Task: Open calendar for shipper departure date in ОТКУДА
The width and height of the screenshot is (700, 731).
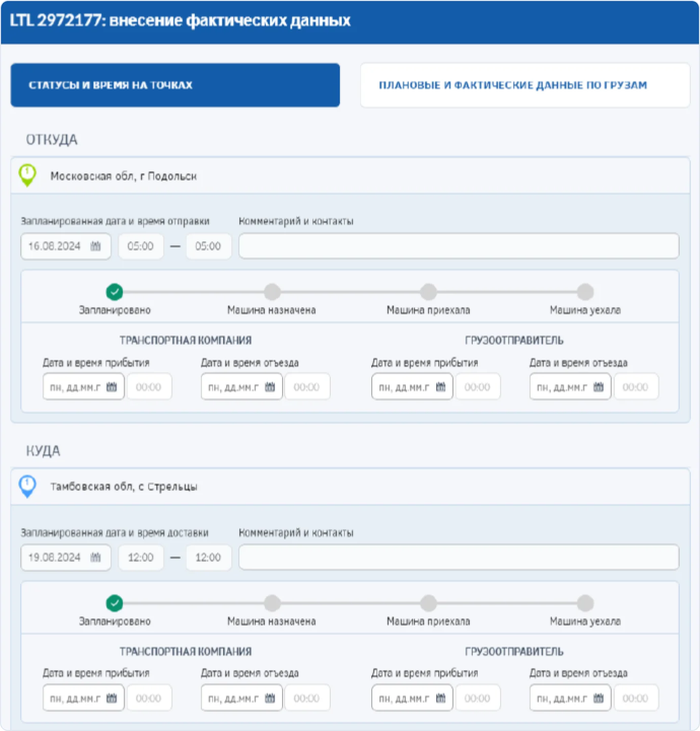Action: pyautogui.click(x=599, y=387)
